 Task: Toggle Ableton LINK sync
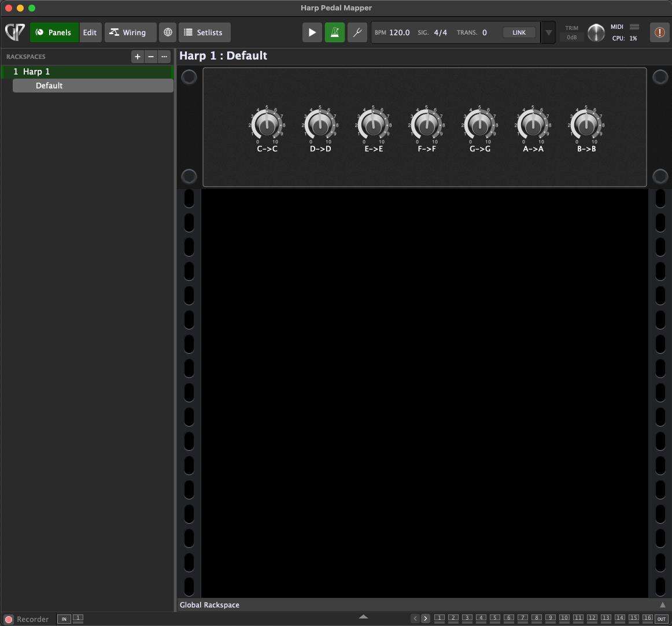(519, 32)
